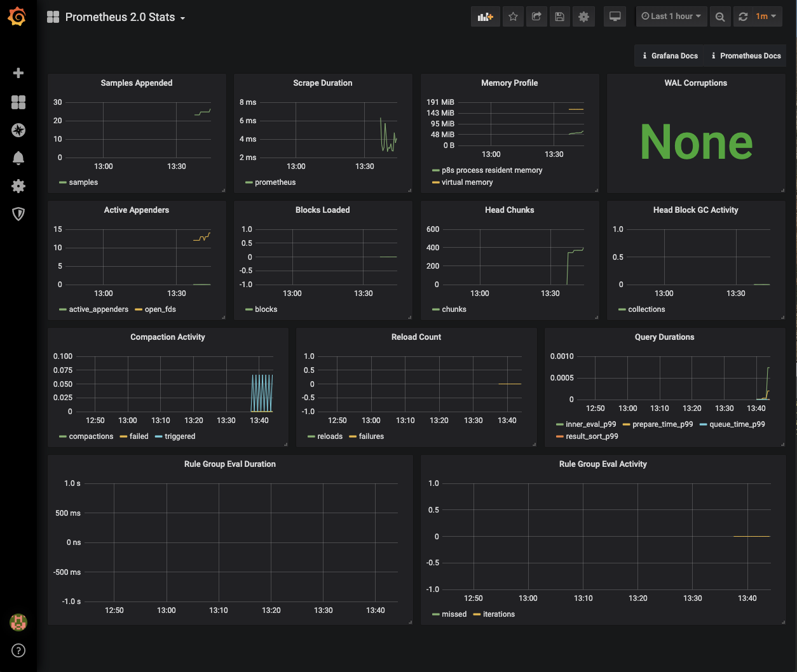Image resolution: width=797 pixels, height=672 pixels.
Task: Open Configuration gear in the sidebar
Action: (18, 186)
